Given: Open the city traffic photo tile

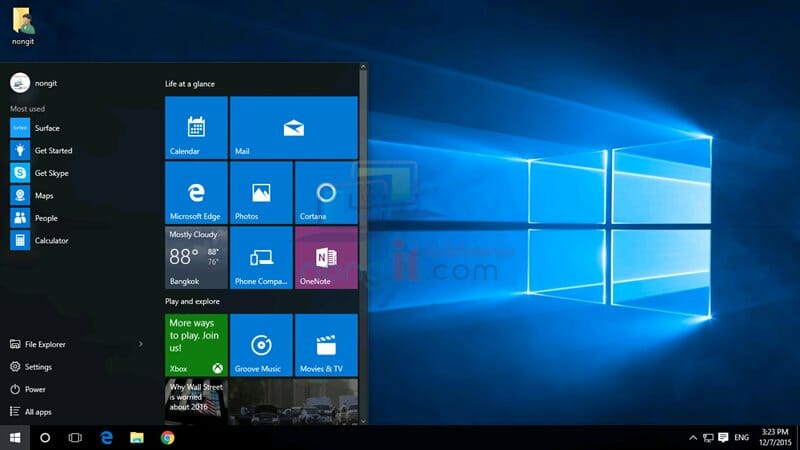Looking at the screenshot, I should (294, 402).
